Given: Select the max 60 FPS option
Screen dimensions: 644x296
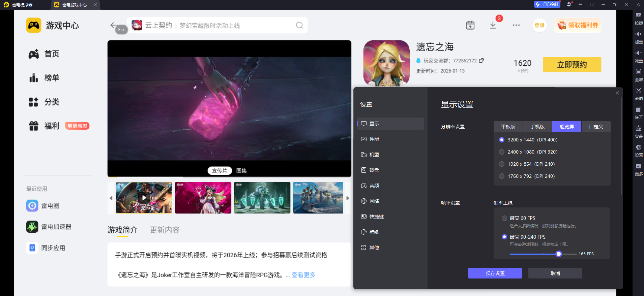Looking at the screenshot, I should tap(504, 218).
